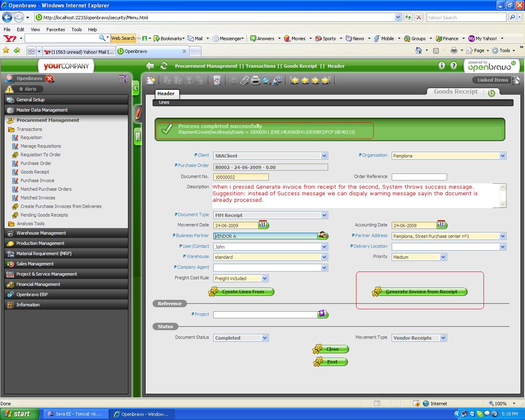Open the Warehouse dropdown
The width and height of the screenshot is (525, 420).
(324, 257)
